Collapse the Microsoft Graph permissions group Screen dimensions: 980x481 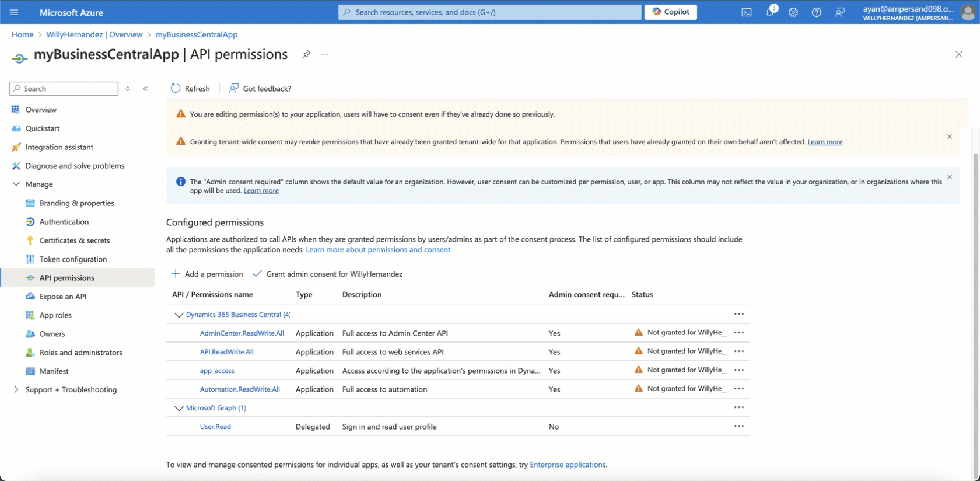coord(178,408)
